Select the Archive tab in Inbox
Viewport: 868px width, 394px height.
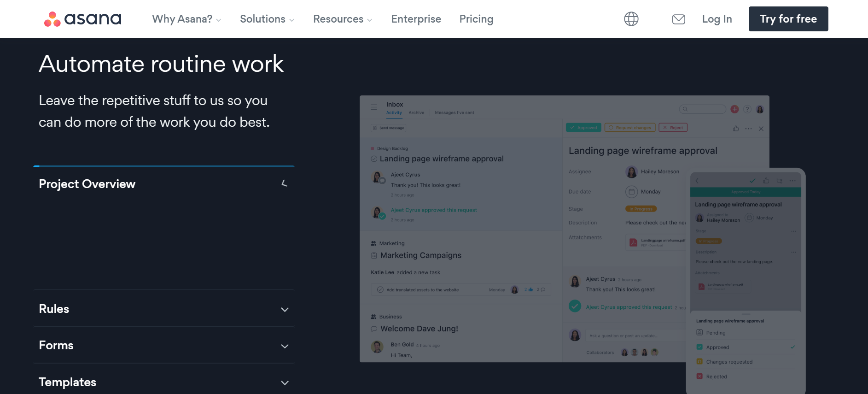416,113
